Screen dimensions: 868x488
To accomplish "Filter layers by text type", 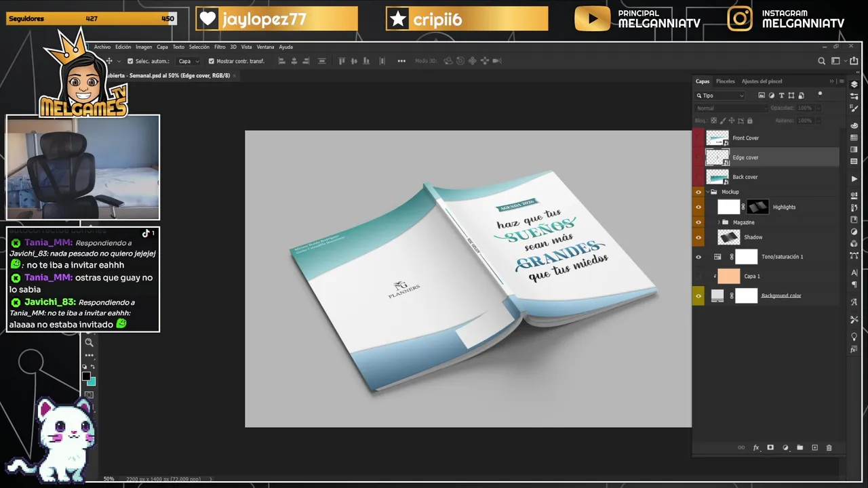I will tap(781, 96).
